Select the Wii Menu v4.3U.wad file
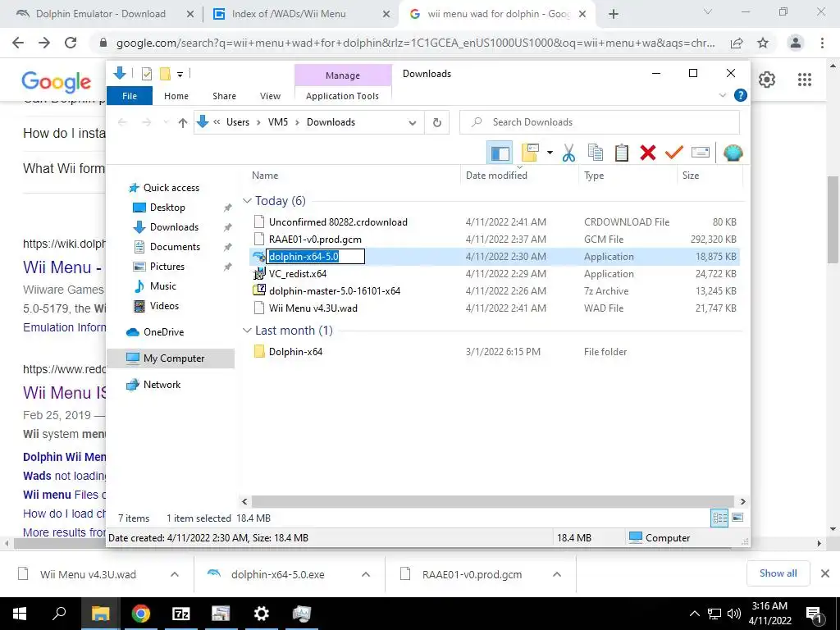Screen dimensions: 840x630 point(313,308)
